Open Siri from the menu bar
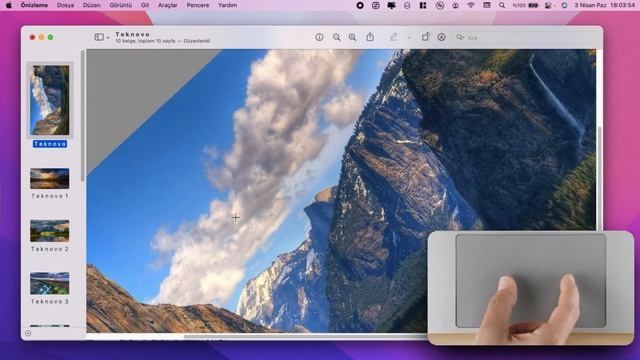This screenshot has height=360, width=640. click(564, 5)
